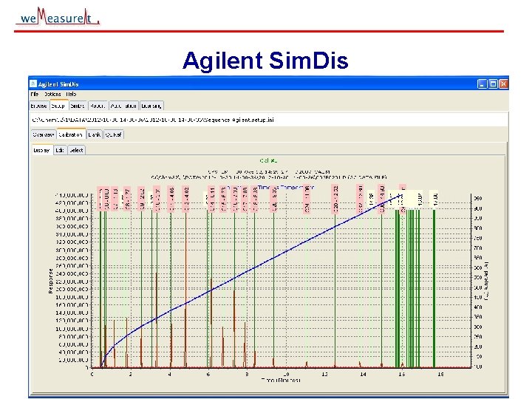Open the File menu

click(x=34, y=94)
